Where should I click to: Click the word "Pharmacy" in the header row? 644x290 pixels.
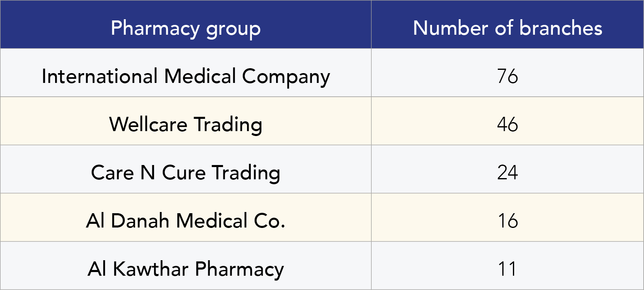click(x=155, y=29)
